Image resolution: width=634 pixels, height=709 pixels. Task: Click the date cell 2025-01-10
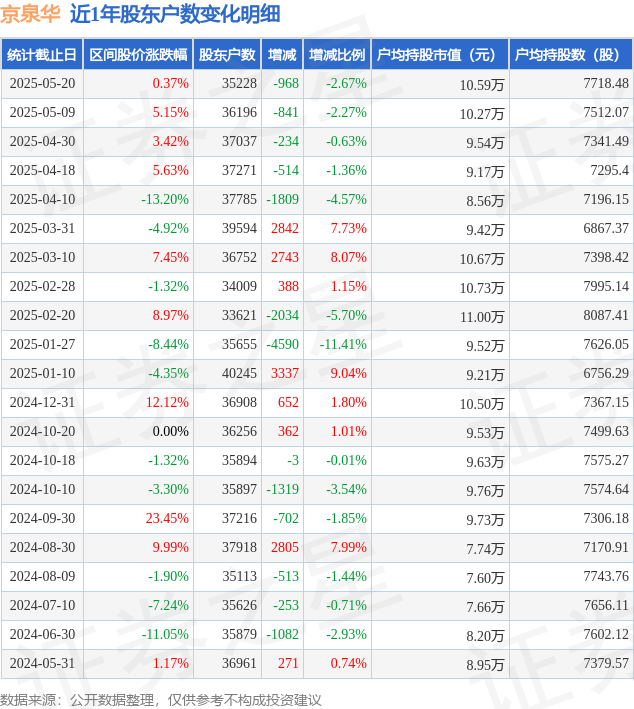[x=43, y=373]
